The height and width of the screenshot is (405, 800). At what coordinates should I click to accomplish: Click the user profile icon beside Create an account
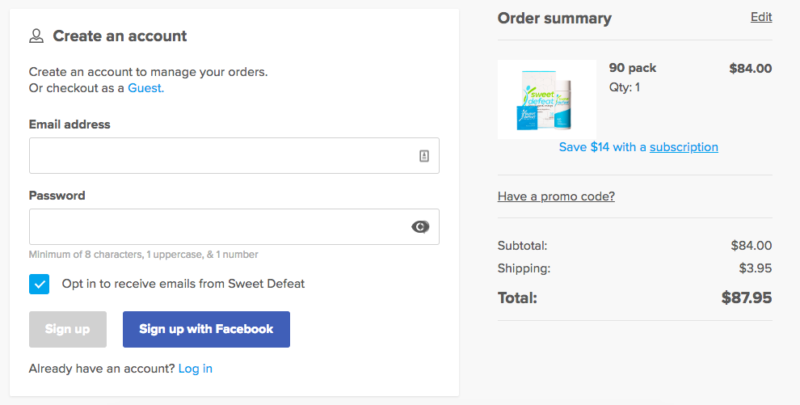(x=37, y=36)
